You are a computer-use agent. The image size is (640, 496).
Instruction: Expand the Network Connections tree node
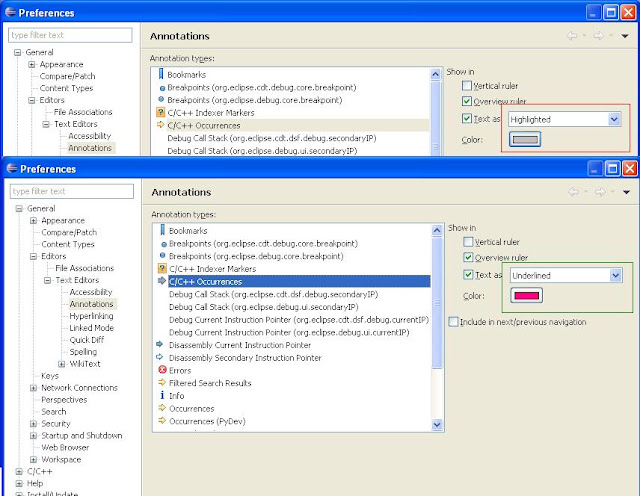pyautogui.click(x=33, y=388)
